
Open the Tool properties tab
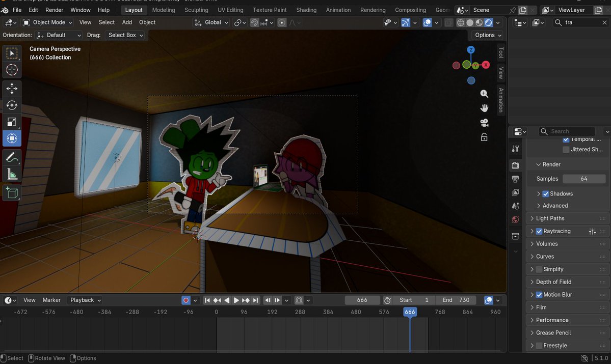click(515, 148)
